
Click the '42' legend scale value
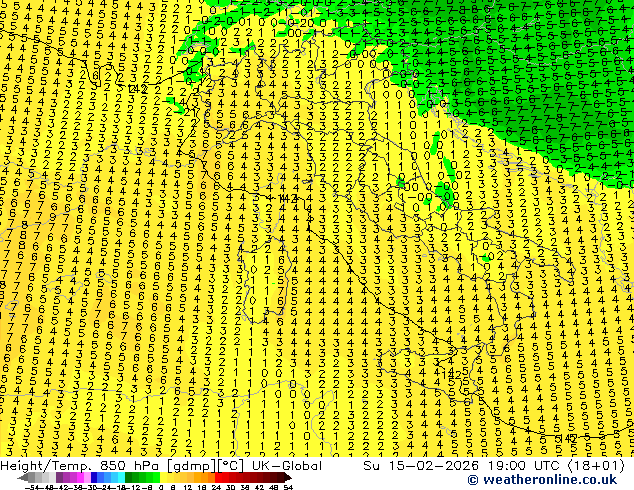[x=260, y=488]
